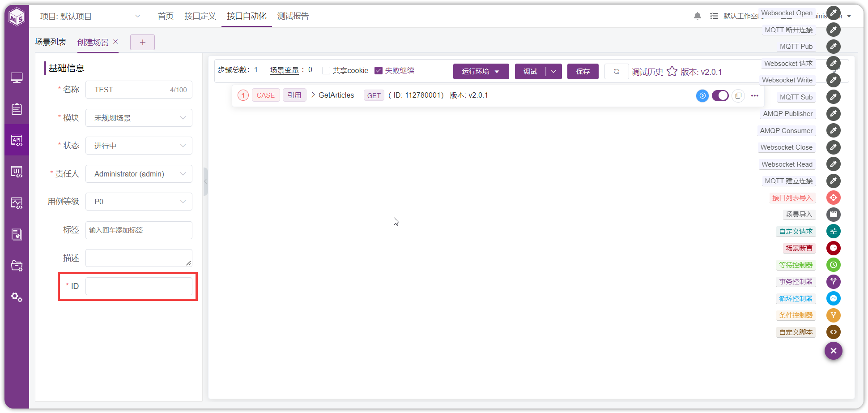This screenshot has width=868, height=413.
Task: Open the performance test sidebar icon
Action: pyautogui.click(x=17, y=203)
